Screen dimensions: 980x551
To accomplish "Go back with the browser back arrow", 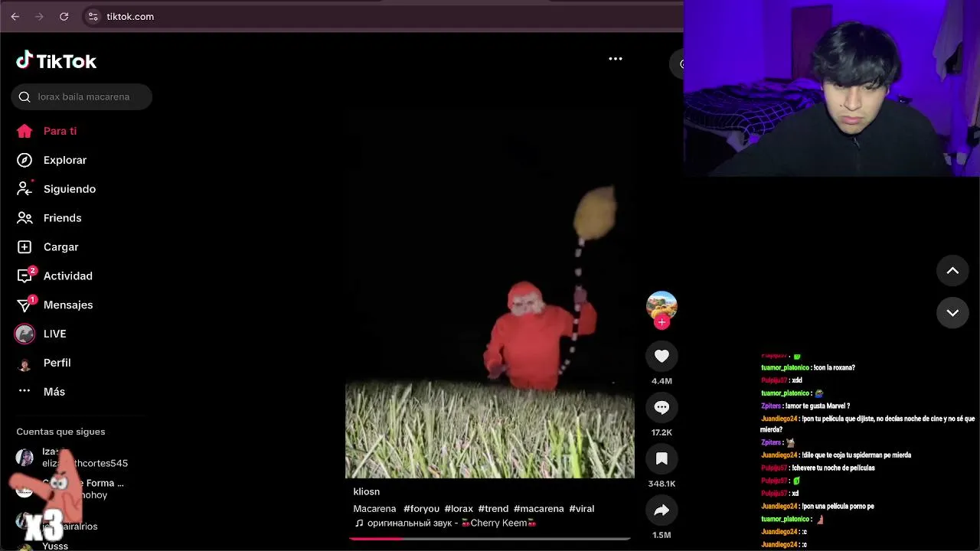I will click(15, 16).
